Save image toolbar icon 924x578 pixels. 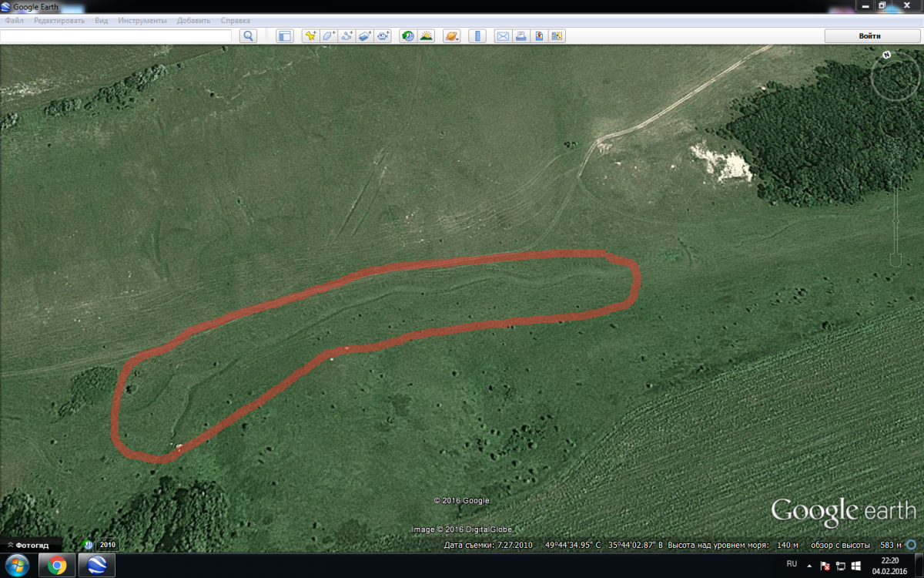(x=539, y=35)
